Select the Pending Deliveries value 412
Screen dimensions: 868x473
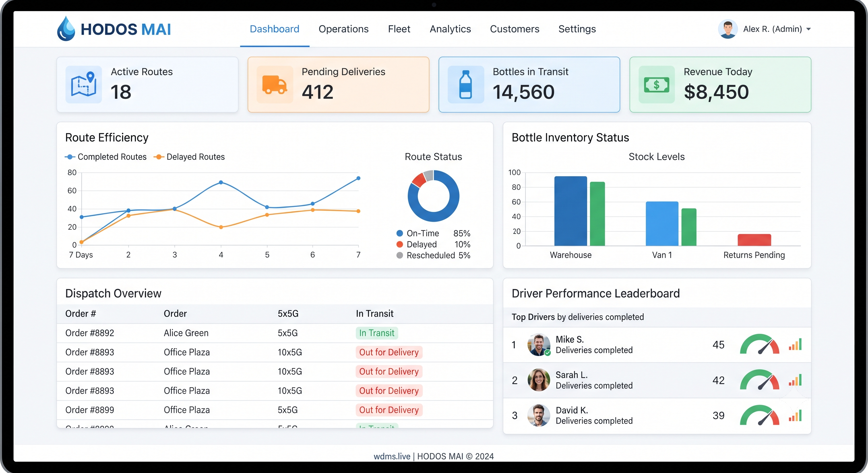click(317, 92)
